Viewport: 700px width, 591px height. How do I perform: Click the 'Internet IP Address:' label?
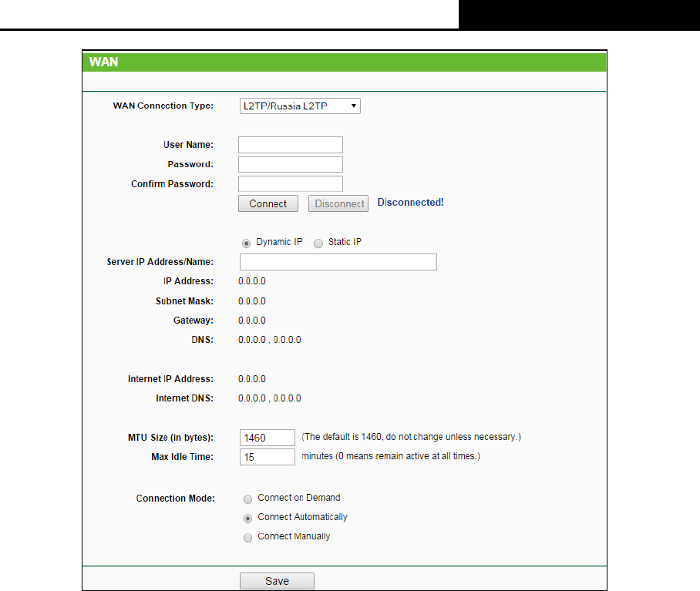click(x=170, y=379)
